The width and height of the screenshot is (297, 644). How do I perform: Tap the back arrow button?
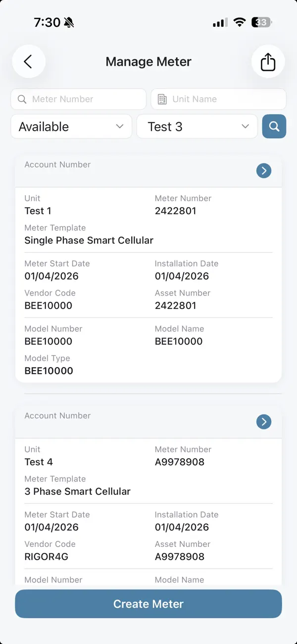29,61
